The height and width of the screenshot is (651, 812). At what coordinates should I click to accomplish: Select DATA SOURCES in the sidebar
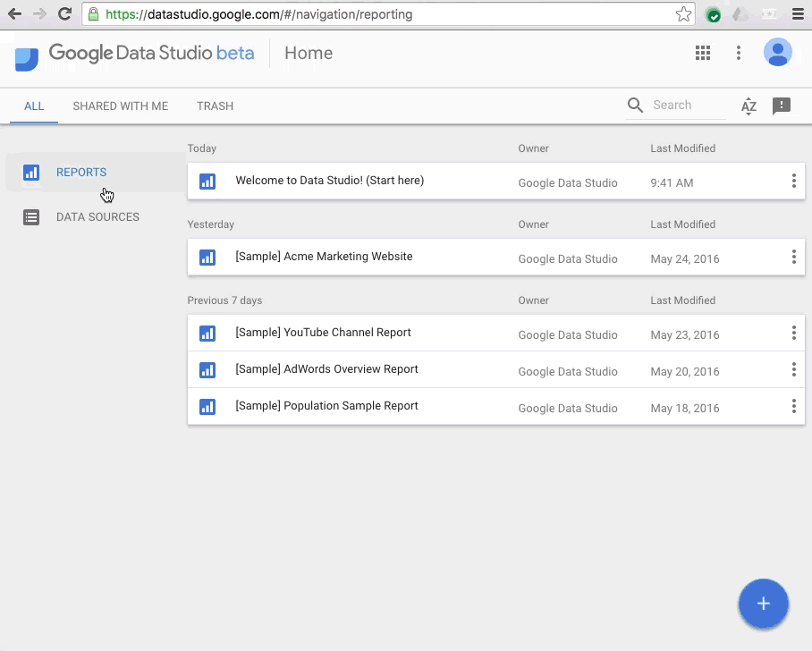point(97,217)
